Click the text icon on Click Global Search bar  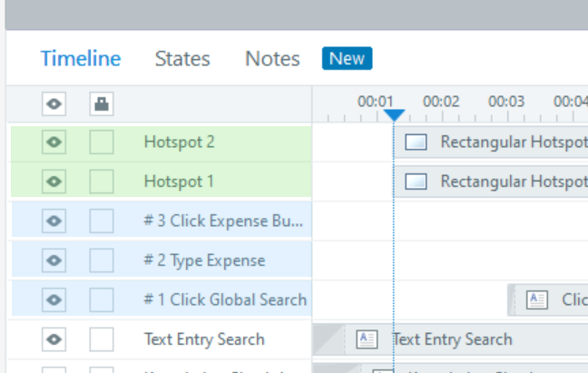(537, 299)
